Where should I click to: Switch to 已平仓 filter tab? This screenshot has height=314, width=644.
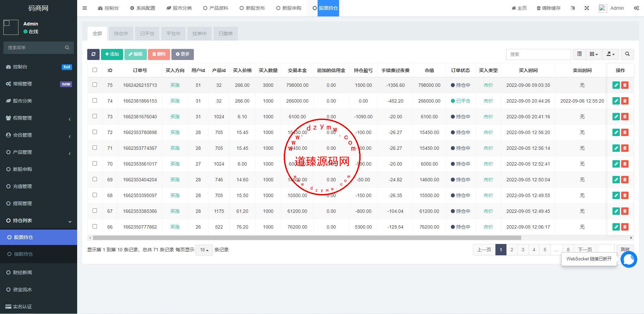147,34
